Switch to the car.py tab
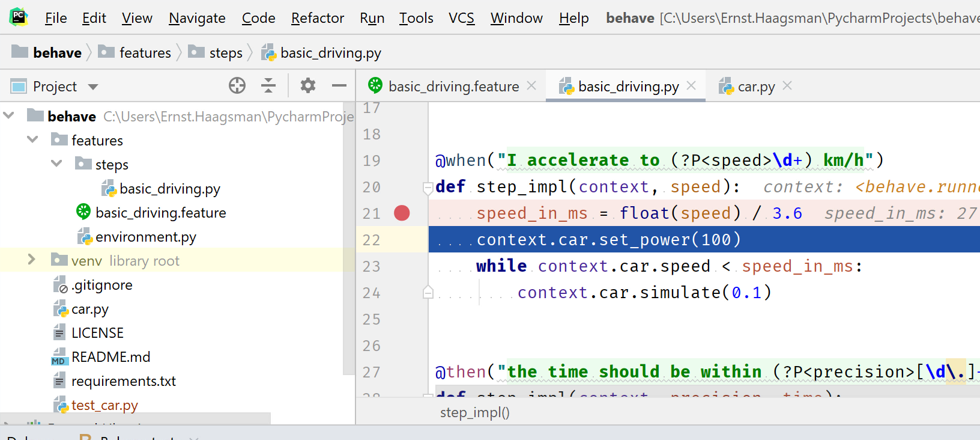980x440 pixels. [755, 87]
